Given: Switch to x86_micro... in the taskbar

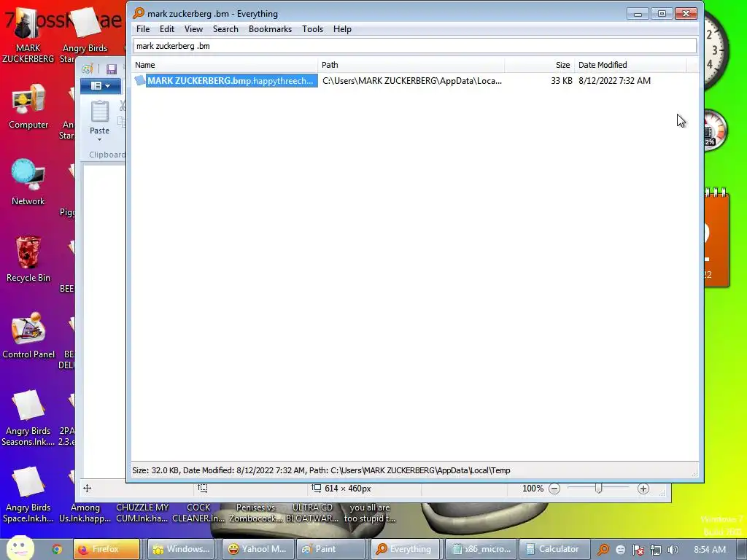Looking at the screenshot, I should click(x=480, y=549).
